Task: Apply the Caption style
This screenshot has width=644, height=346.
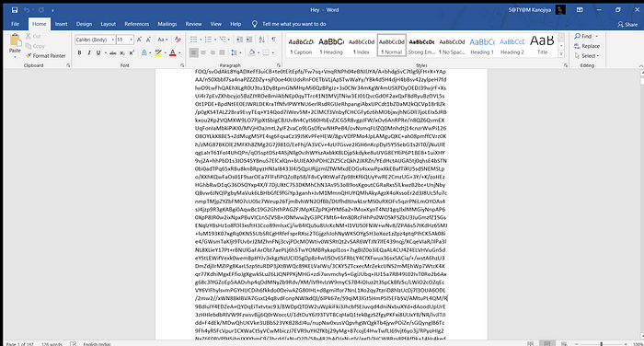Action: pos(301,45)
